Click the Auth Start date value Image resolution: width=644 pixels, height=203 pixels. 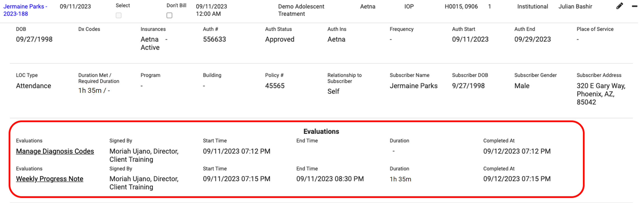pos(470,39)
